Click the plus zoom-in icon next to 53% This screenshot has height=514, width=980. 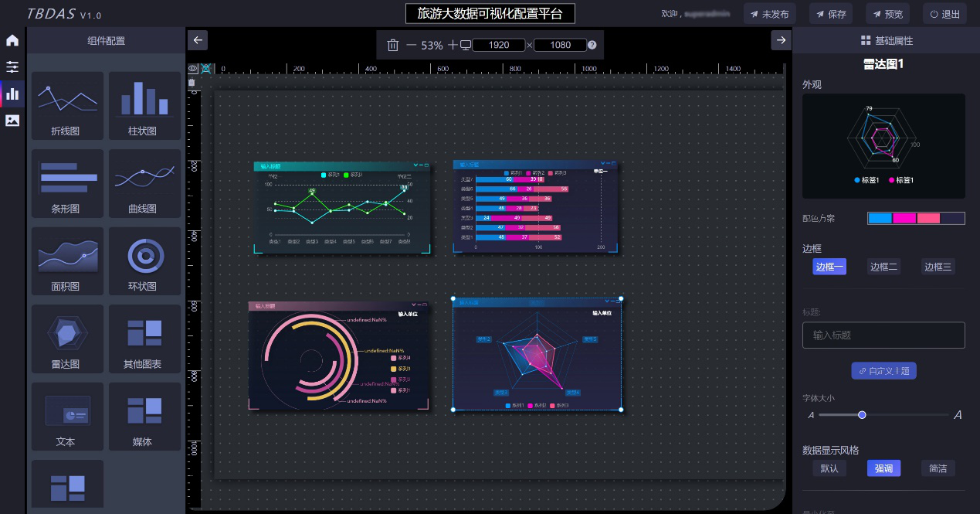click(453, 45)
